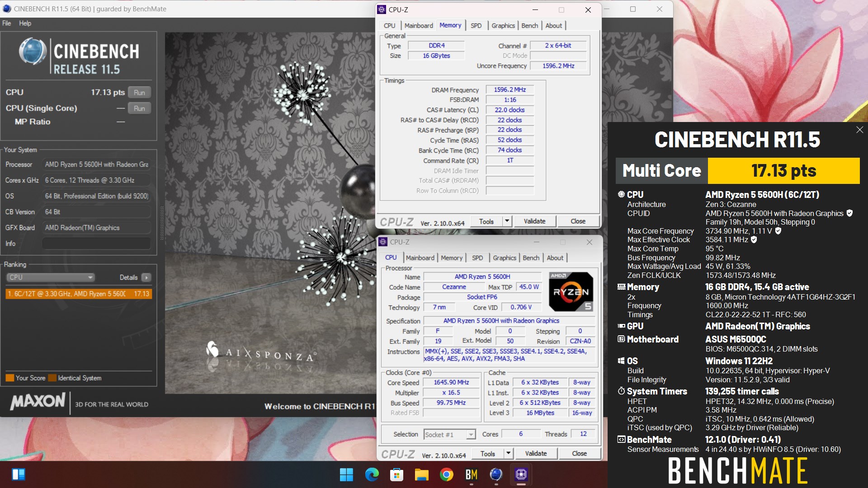
Task: Click the CPU chip icon in BenchMate
Action: pos(621,194)
